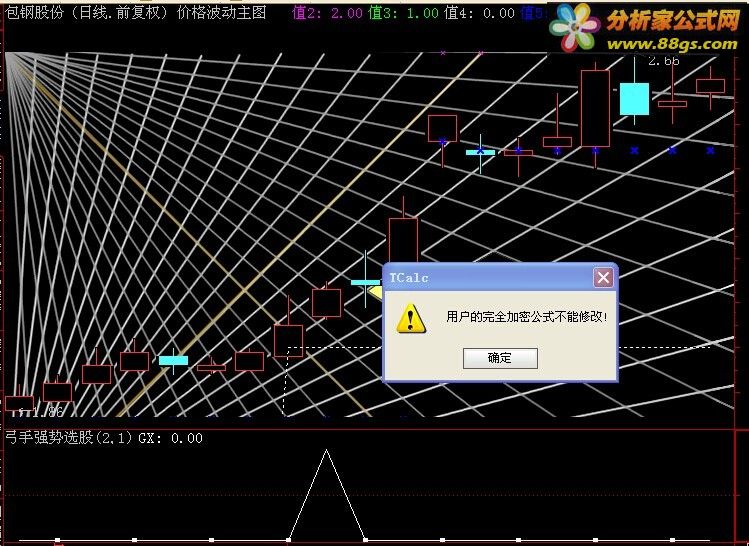
Task: Click the 值2: 2.00 indicator value
Action: point(328,13)
